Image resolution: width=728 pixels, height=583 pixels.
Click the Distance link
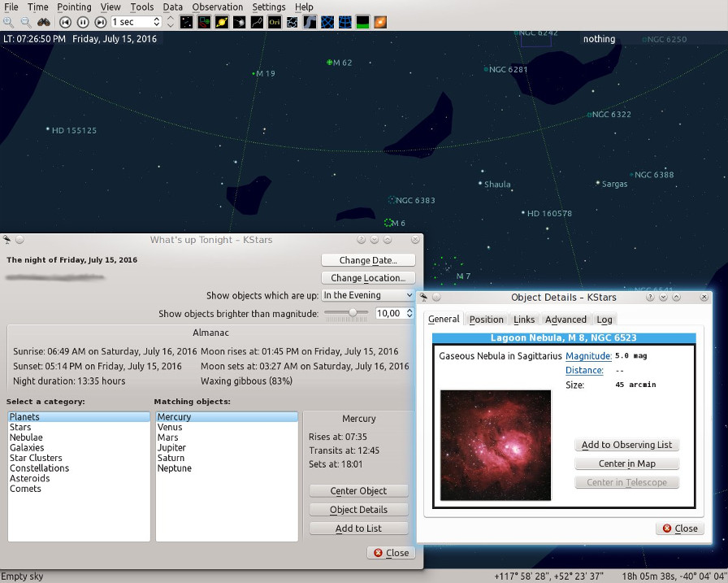pyautogui.click(x=584, y=370)
